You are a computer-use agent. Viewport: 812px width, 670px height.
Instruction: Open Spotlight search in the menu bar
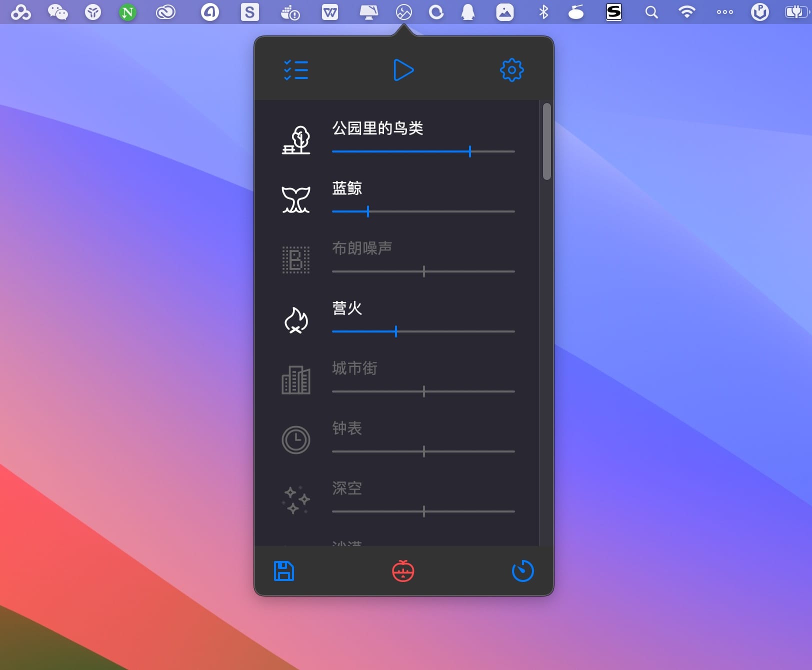click(651, 12)
